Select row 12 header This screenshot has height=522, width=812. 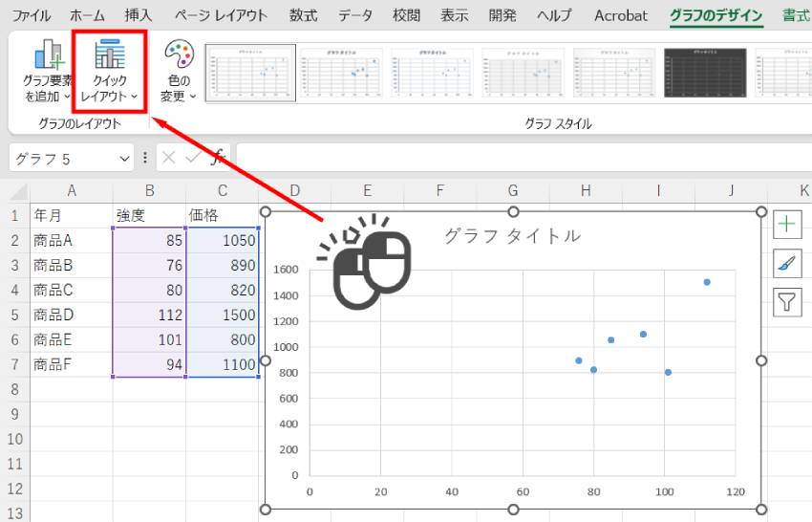(14, 489)
